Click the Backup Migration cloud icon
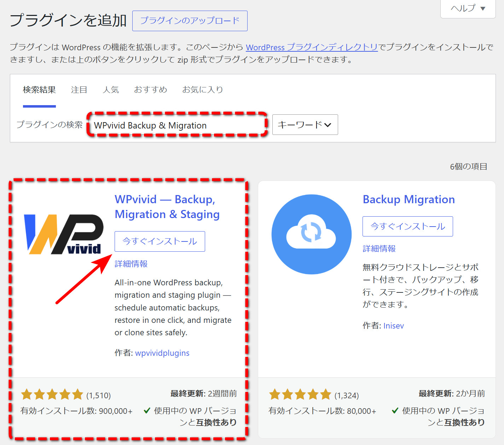 point(312,234)
